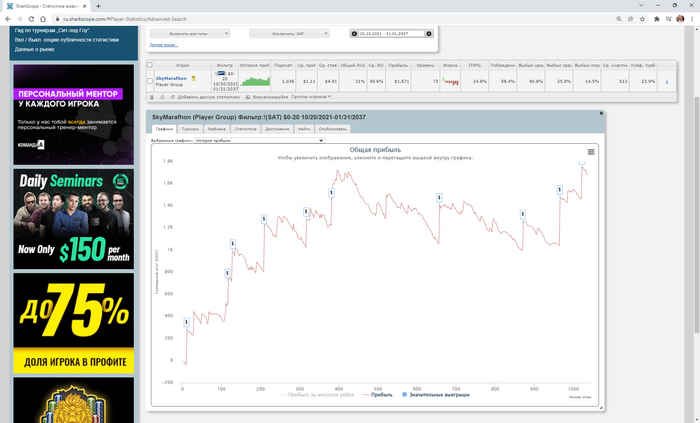Sort by the "Игрок" column header

(x=182, y=65)
